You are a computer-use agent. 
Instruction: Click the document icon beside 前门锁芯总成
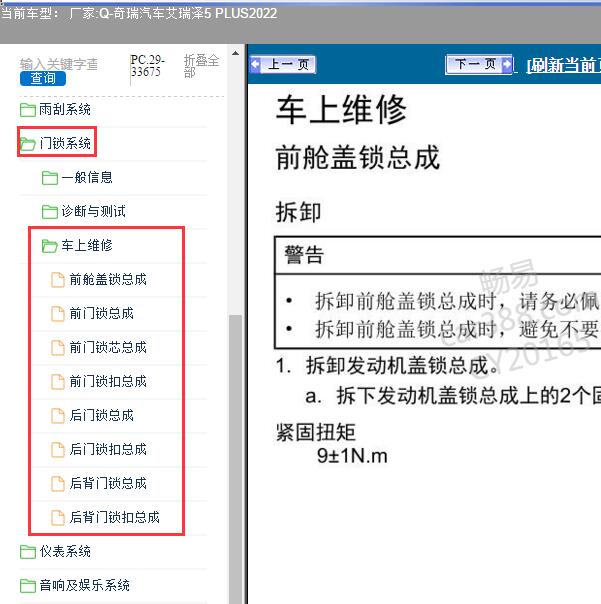coord(58,347)
